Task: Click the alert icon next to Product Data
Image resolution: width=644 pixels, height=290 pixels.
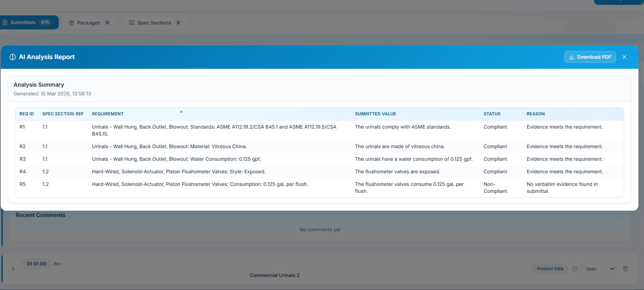Action: [x=574, y=269]
